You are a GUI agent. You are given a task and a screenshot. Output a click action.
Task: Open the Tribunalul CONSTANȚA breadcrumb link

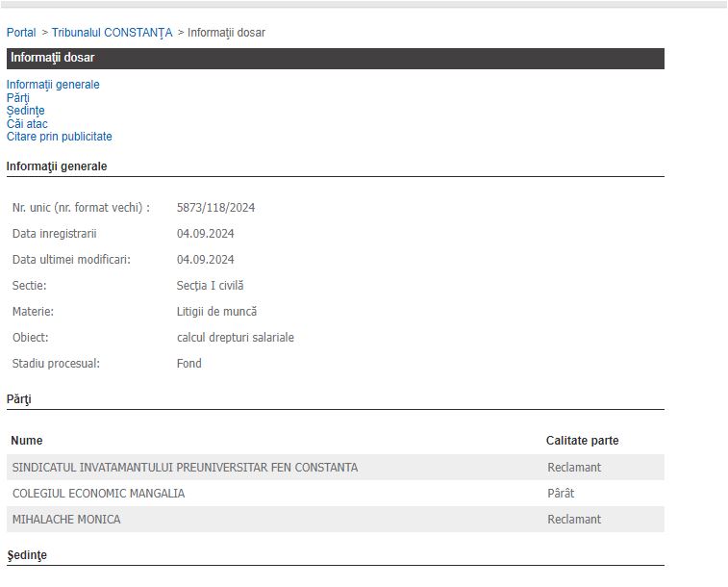[x=112, y=33]
